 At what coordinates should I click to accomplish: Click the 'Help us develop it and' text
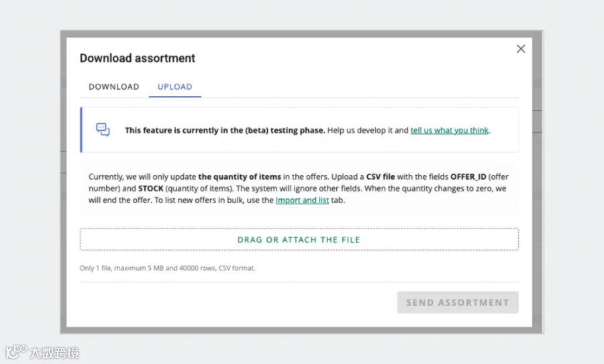(368, 131)
